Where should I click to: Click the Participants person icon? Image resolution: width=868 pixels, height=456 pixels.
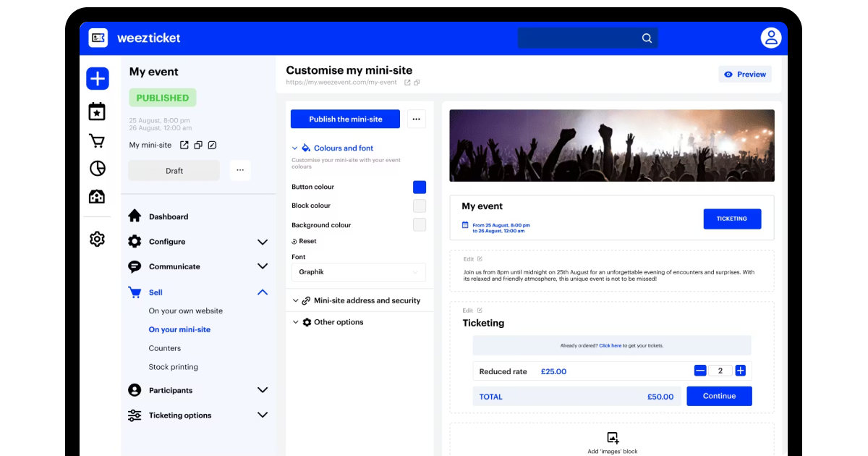[135, 390]
